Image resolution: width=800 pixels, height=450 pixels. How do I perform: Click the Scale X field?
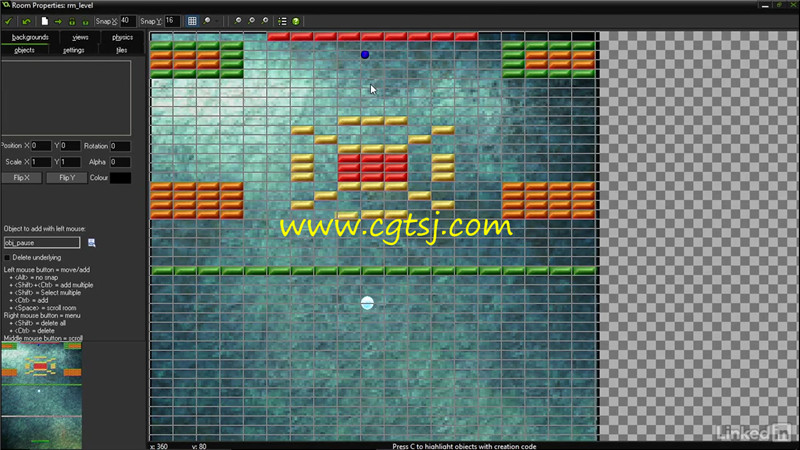[41, 162]
